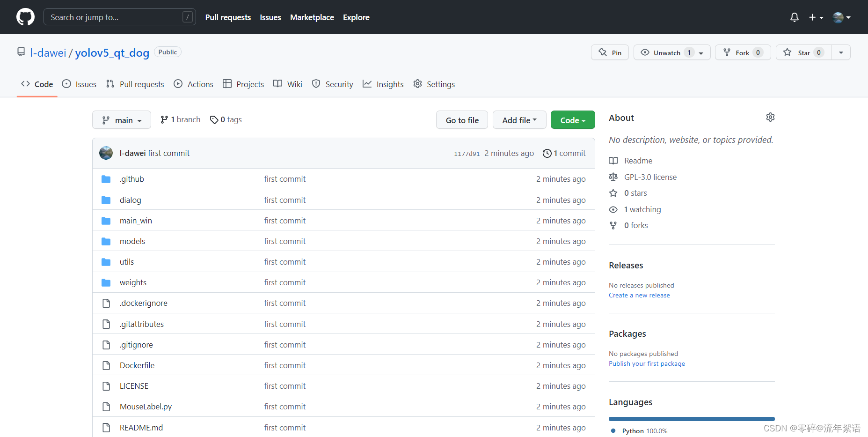Open Releases heading link
The image size is (868, 437).
[x=626, y=266]
